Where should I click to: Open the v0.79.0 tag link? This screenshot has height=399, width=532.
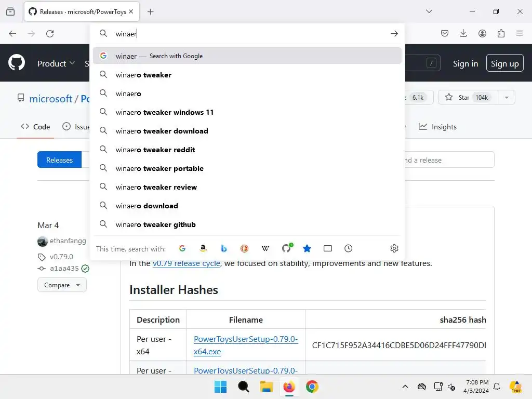[x=61, y=257]
